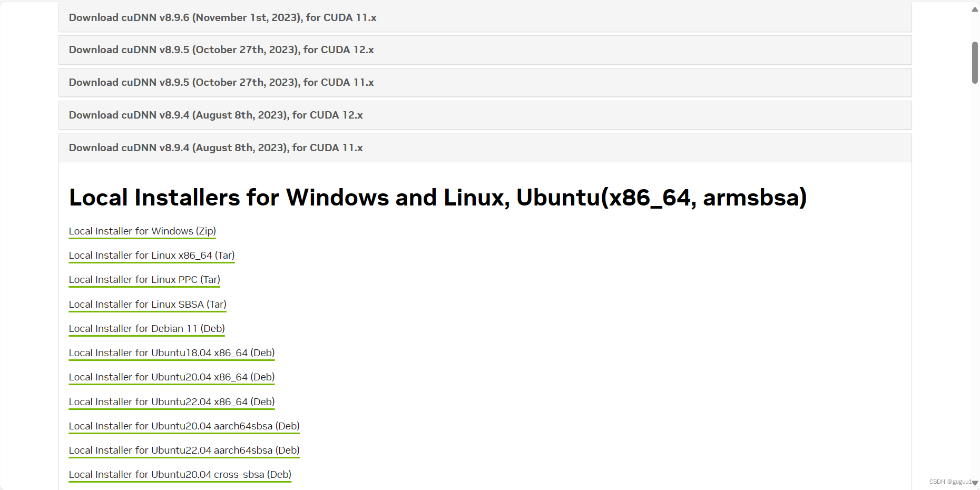Open Ubuntu20.04 cross-sbsa Deb installer link
This screenshot has height=490, width=980.
pyautogui.click(x=180, y=474)
